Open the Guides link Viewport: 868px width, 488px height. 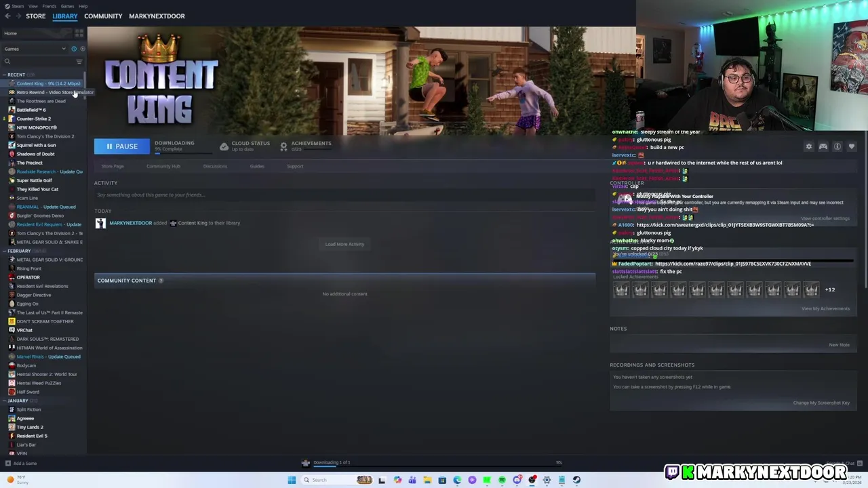pos(257,166)
